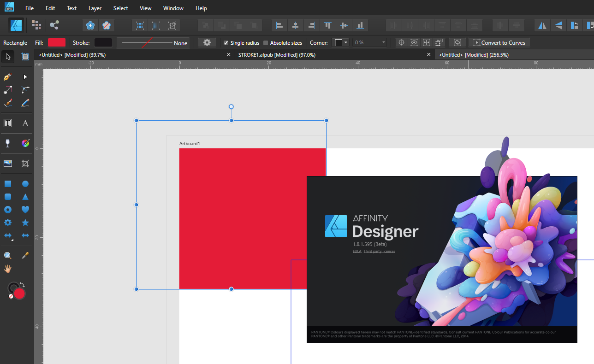The width and height of the screenshot is (594, 364).
Task: Select the Transparency tool wine glass icon
Action: click(8, 143)
